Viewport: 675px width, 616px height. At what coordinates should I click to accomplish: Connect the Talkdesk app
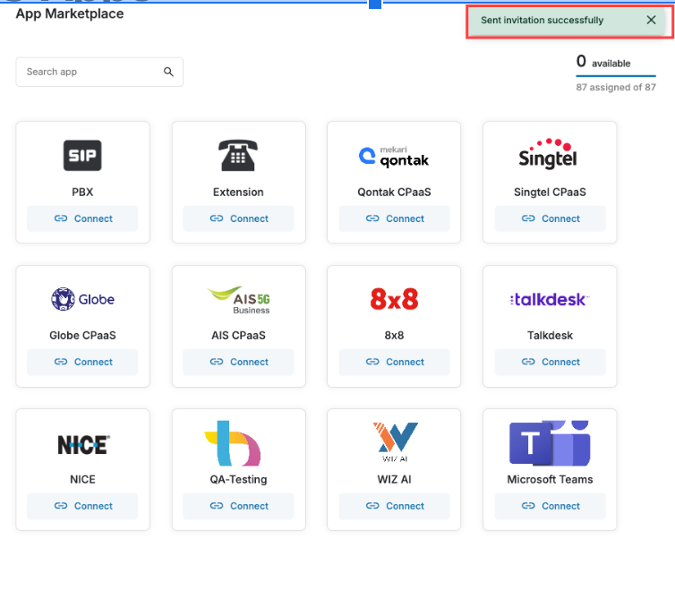pos(551,362)
